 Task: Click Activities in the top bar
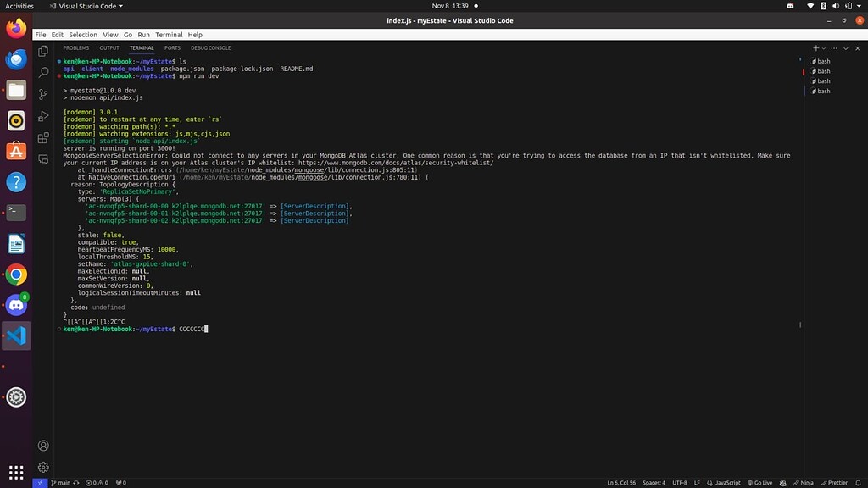tap(19, 6)
